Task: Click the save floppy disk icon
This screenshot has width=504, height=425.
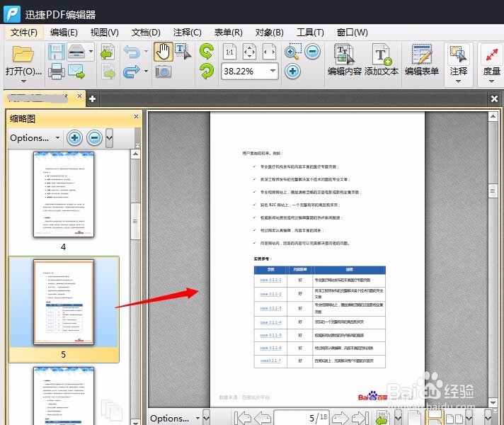Action: pyautogui.click(x=56, y=52)
